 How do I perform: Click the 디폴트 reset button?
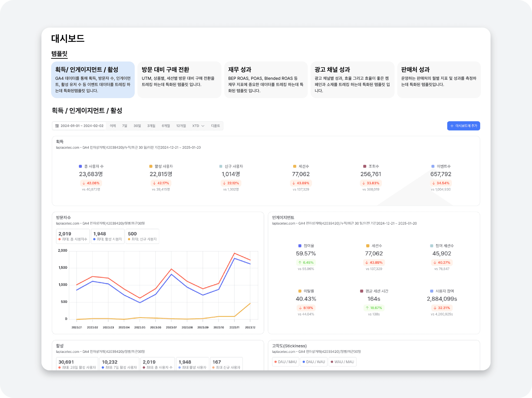[x=215, y=126]
